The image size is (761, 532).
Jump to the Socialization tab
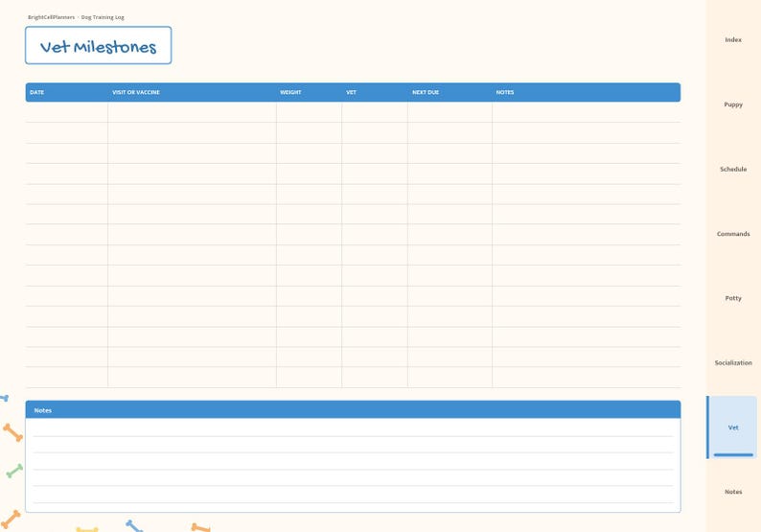click(733, 362)
